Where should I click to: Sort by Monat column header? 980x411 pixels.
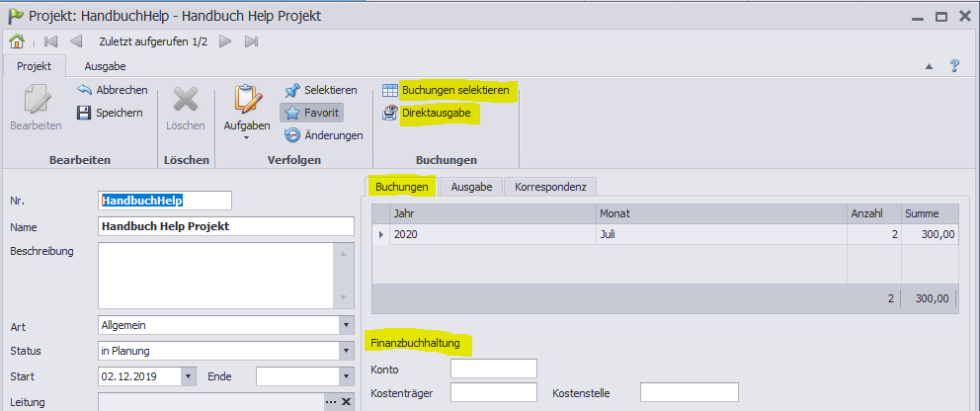click(x=721, y=213)
